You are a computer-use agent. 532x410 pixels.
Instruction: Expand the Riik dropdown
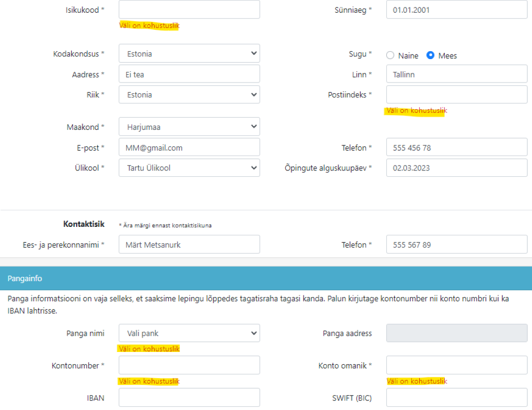coord(189,95)
